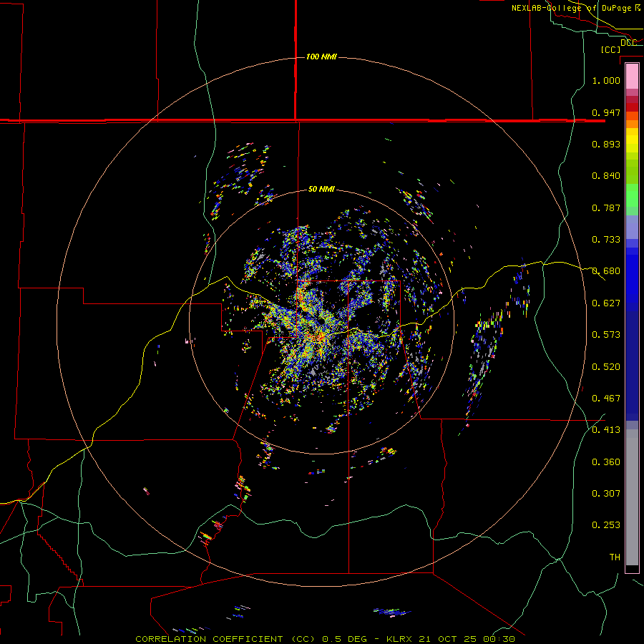Click the gray bottom of the color scale
This screenshot has height=644, width=644.
coord(632,497)
